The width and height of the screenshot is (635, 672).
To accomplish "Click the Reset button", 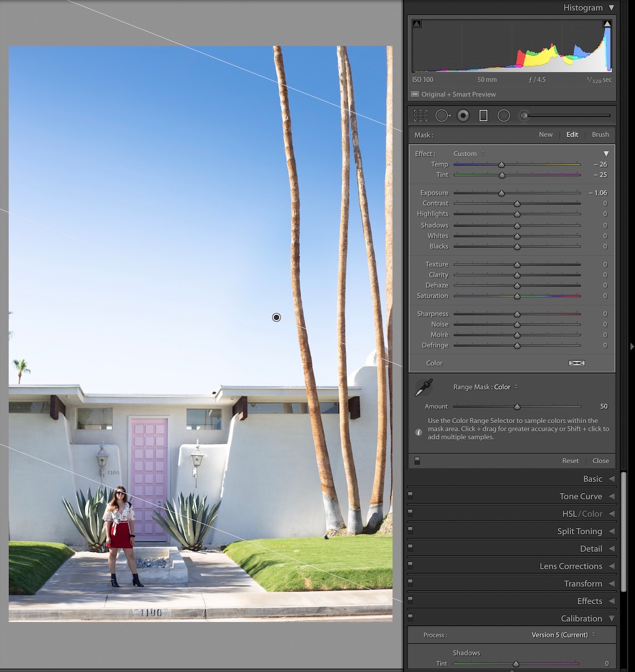I will click(570, 461).
